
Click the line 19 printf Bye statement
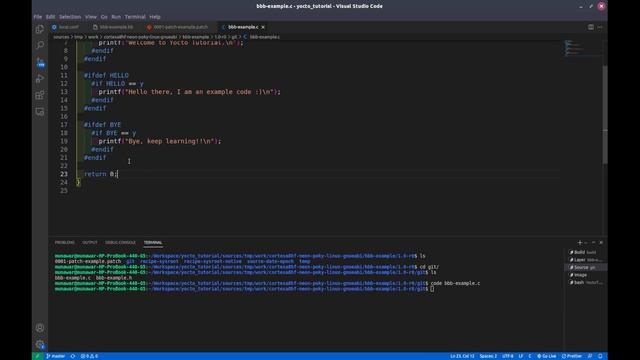pyautogui.click(x=160, y=141)
